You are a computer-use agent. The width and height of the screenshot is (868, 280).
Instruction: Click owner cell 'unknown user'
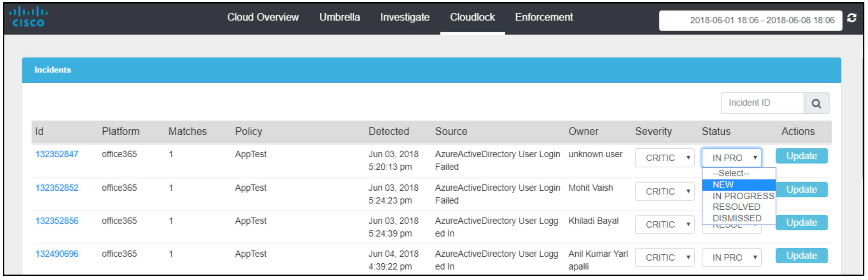click(x=595, y=154)
